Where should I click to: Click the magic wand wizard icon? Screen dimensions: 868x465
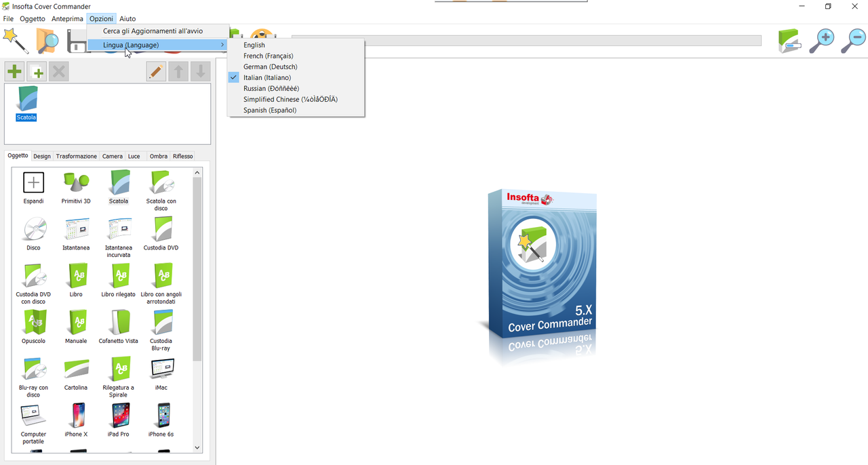coord(15,41)
